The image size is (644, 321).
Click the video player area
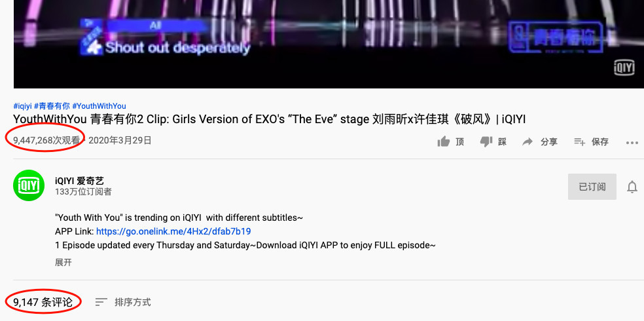click(329, 44)
